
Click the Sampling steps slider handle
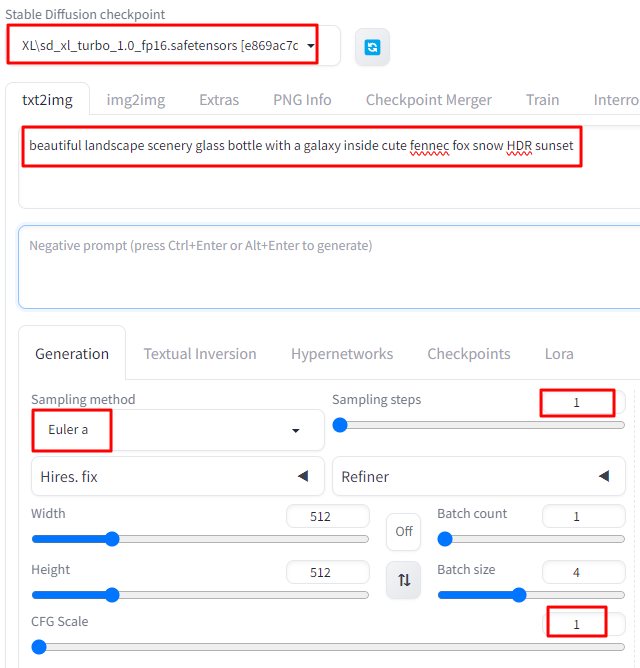[x=340, y=425]
